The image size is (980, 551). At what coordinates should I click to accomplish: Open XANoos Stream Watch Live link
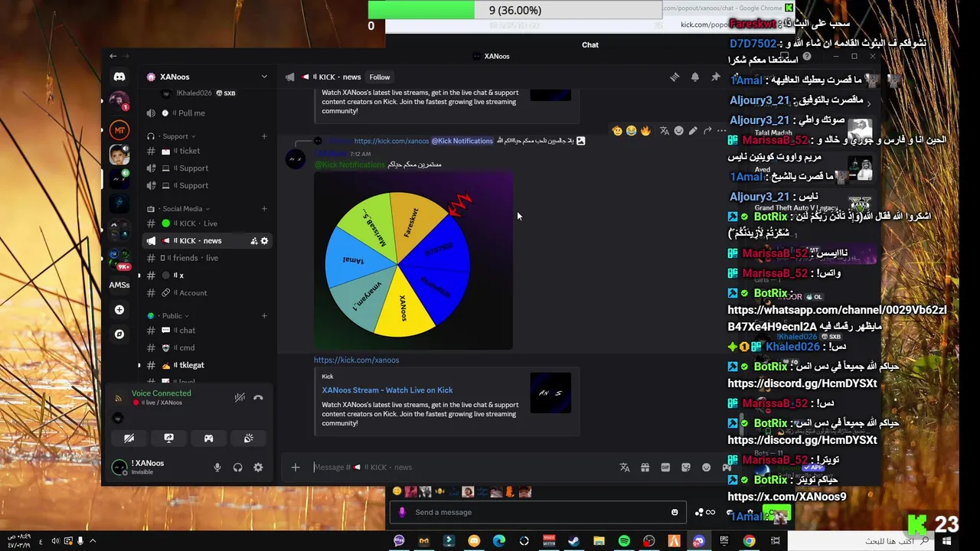click(x=387, y=390)
